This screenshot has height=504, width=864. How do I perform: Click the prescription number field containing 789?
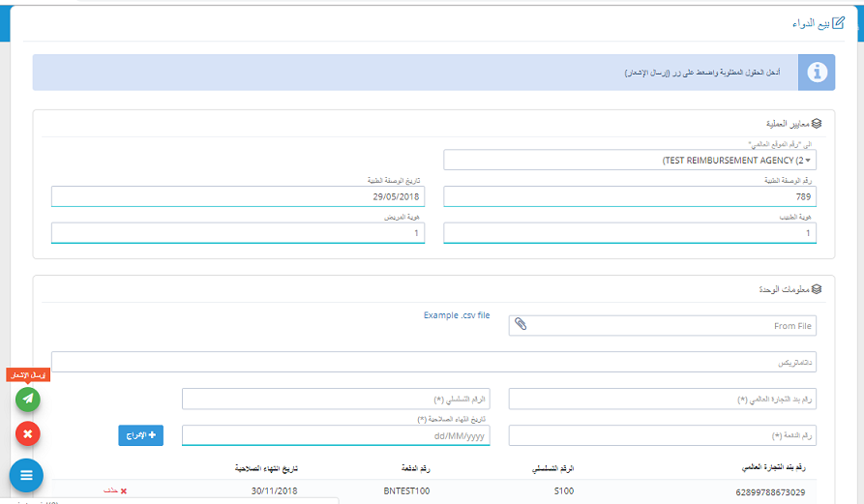click(630, 196)
